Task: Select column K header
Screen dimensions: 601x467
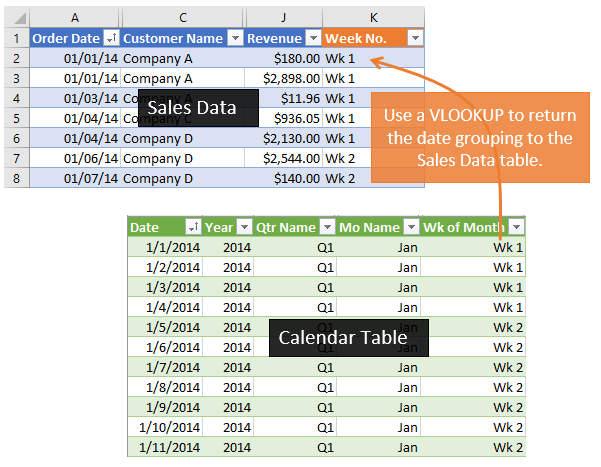Action: [x=373, y=16]
